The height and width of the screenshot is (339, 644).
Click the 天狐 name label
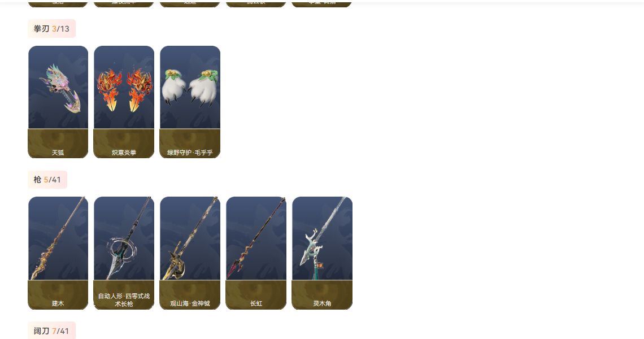pos(58,153)
